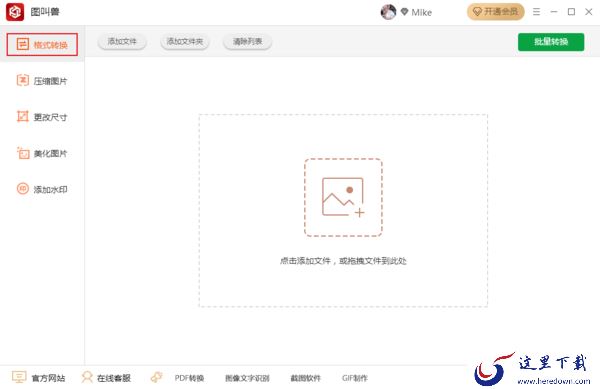Switch to the 压缩图片 compress image tab

click(42, 81)
